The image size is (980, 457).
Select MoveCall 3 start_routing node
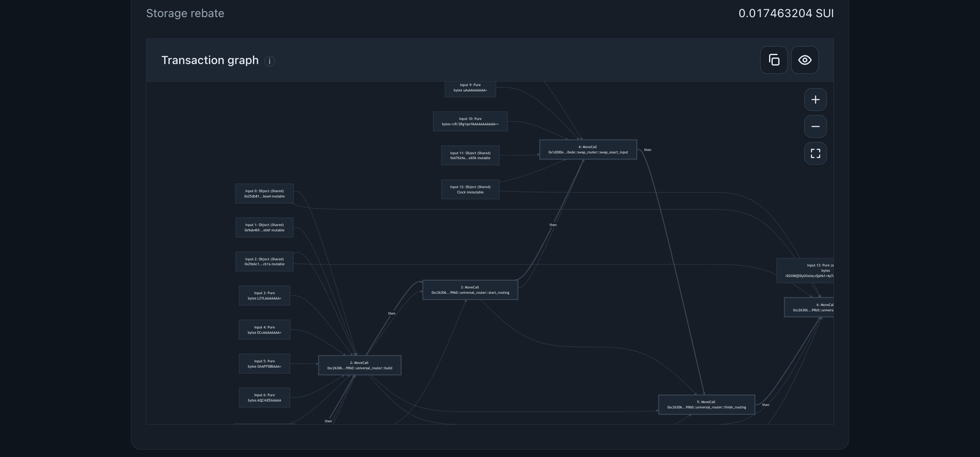tap(470, 290)
